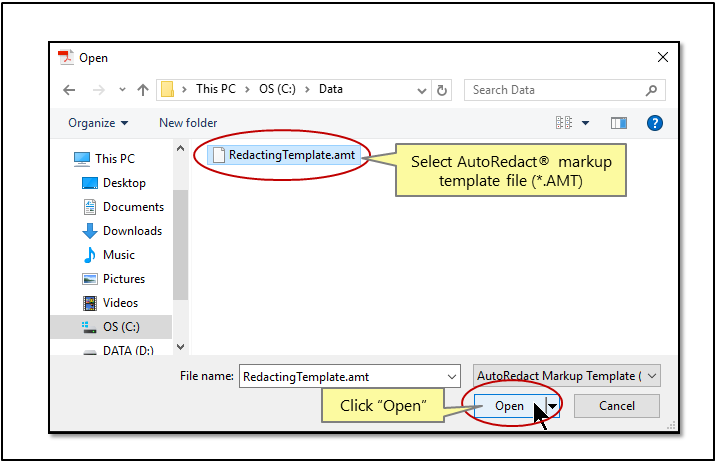Go up one folder level

pos(143,90)
